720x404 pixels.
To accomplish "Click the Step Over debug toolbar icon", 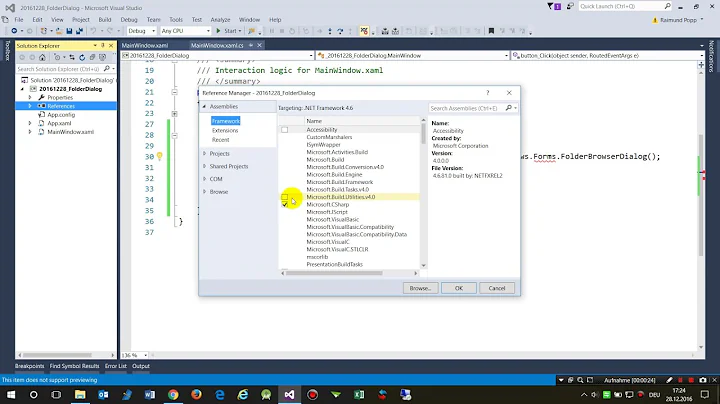I will 340,31.
